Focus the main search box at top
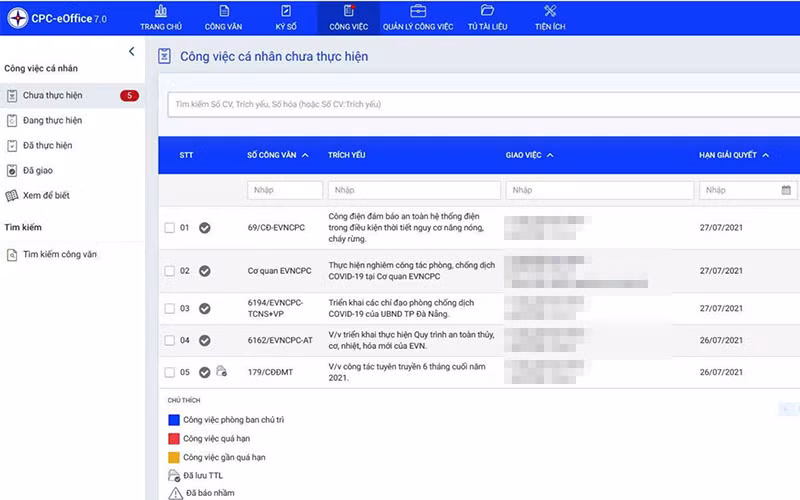 (480, 104)
